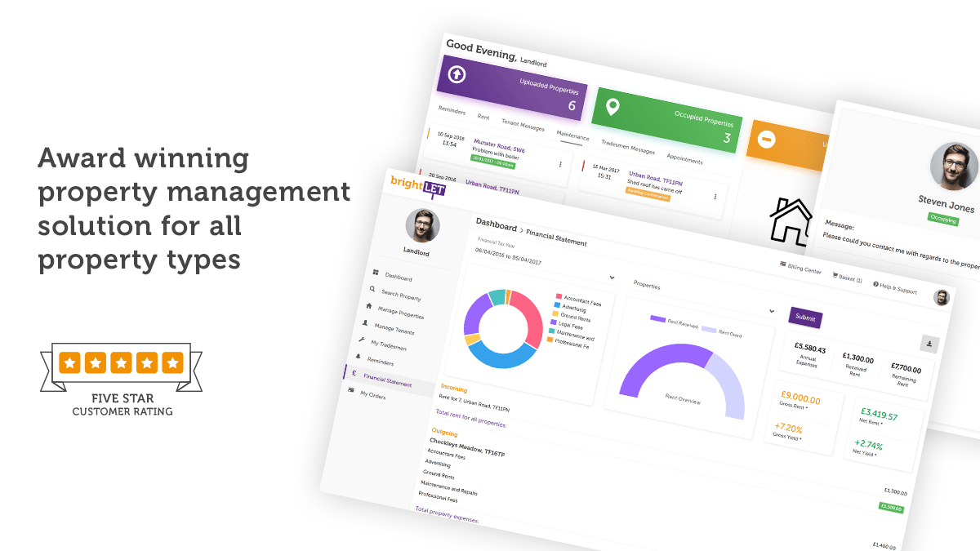Toggle Rent Owed legend entry
The height and width of the screenshot is (551, 980).
tap(722, 331)
